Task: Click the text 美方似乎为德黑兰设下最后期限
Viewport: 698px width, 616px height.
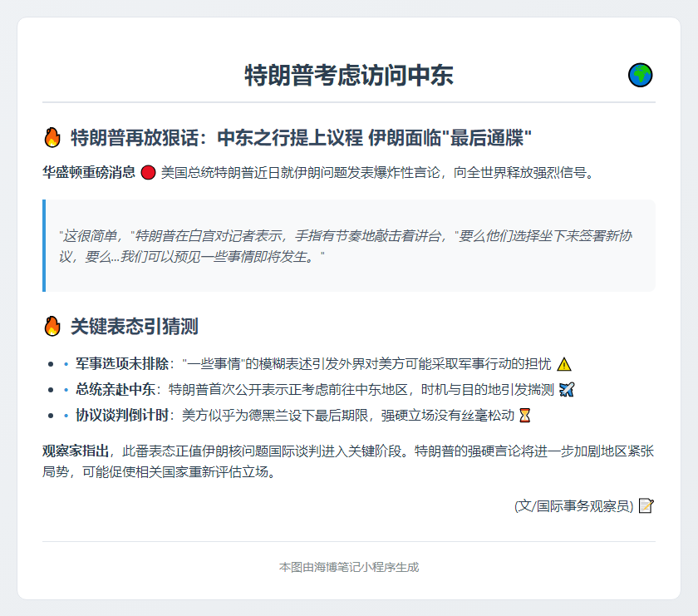Action: coord(275,416)
